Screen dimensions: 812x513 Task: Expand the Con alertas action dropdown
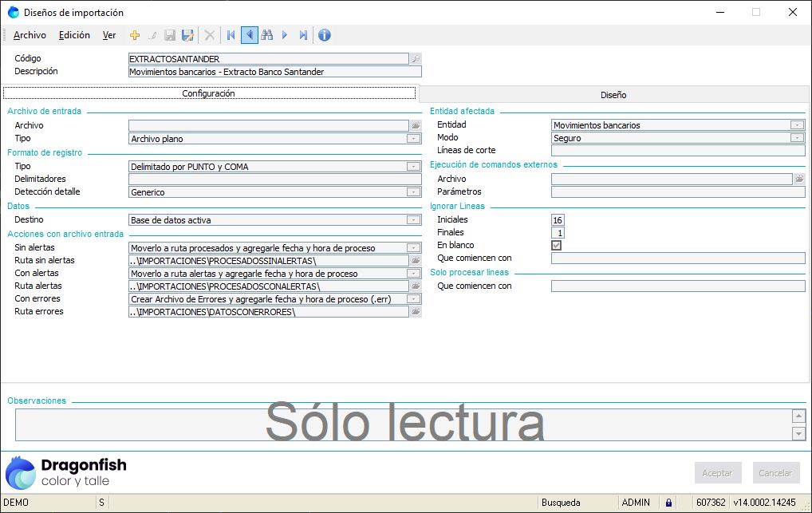pyautogui.click(x=413, y=274)
